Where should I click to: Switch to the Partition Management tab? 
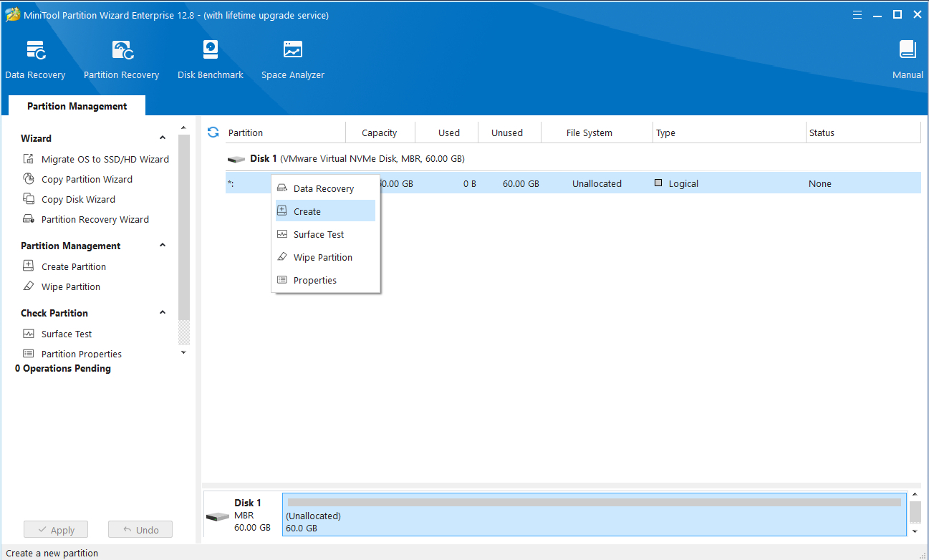(77, 106)
